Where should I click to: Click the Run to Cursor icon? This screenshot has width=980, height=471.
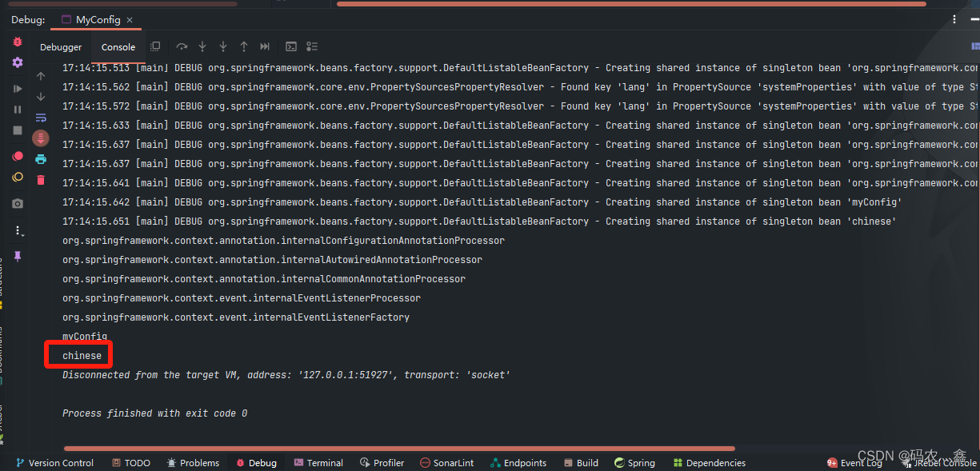(x=265, y=46)
